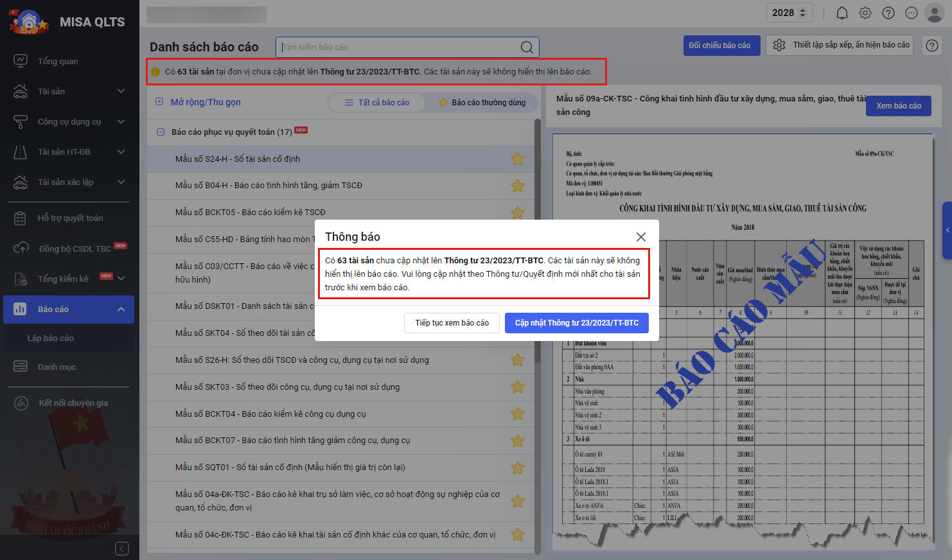Viewport: 952px width, 560px height.
Task: Toggle favorite star for Mẫu số SKT03
Action: coord(518,387)
